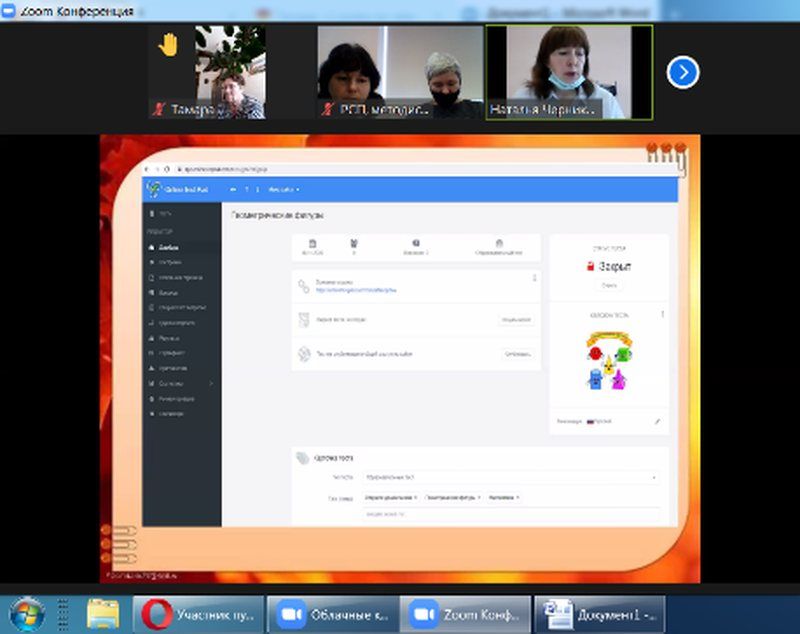This screenshot has width=800, height=634.
Task: Open Вопросы in the left sidebar
Action: click(168, 293)
